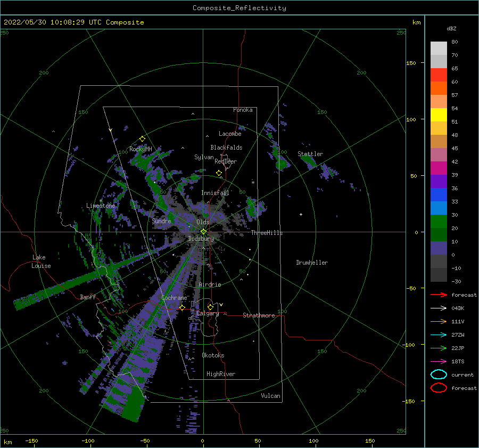Click the Didsbury label
Screen dimensions: 479x448
[x=201, y=239]
